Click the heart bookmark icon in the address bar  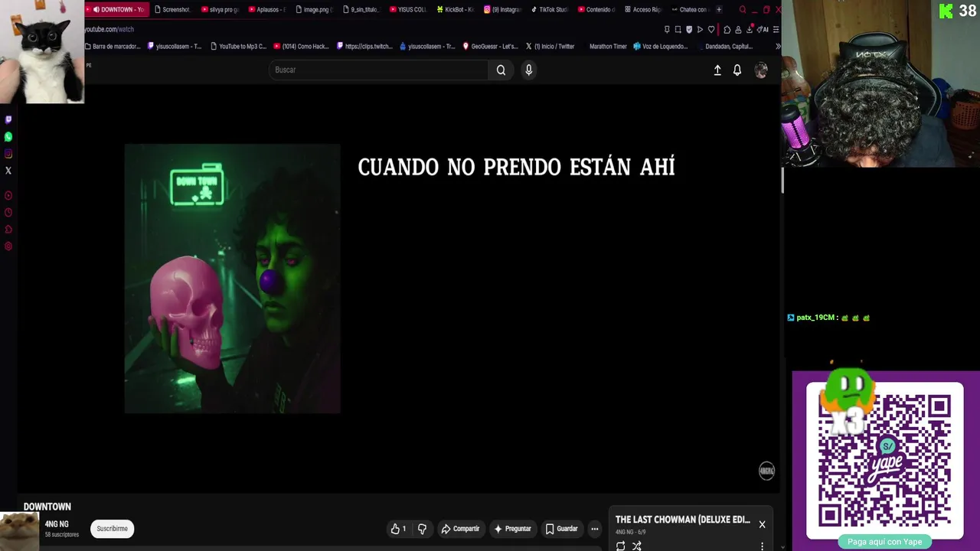tap(710, 29)
